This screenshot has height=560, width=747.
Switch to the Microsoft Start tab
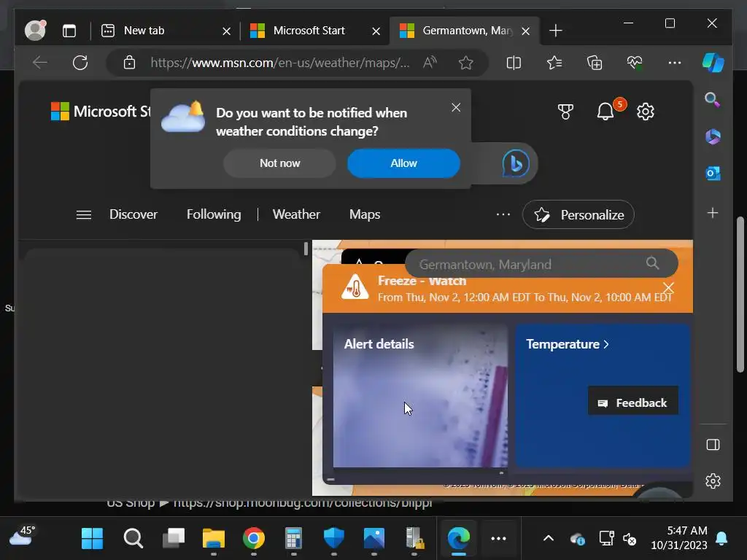click(x=314, y=31)
